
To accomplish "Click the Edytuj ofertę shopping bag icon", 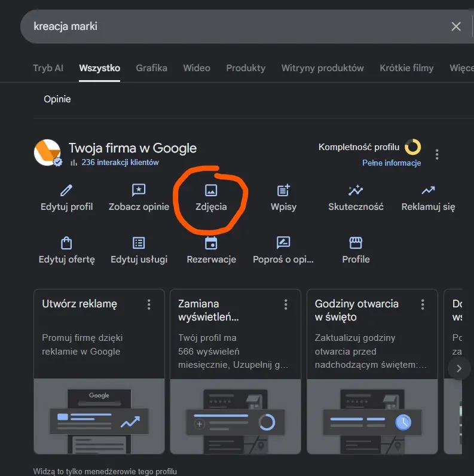I will click(66, 243).
